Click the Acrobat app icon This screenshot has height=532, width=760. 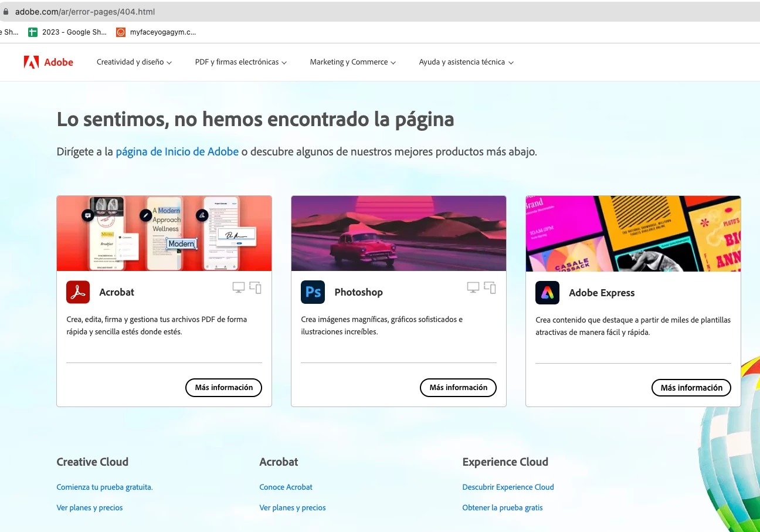pos(78,292)
